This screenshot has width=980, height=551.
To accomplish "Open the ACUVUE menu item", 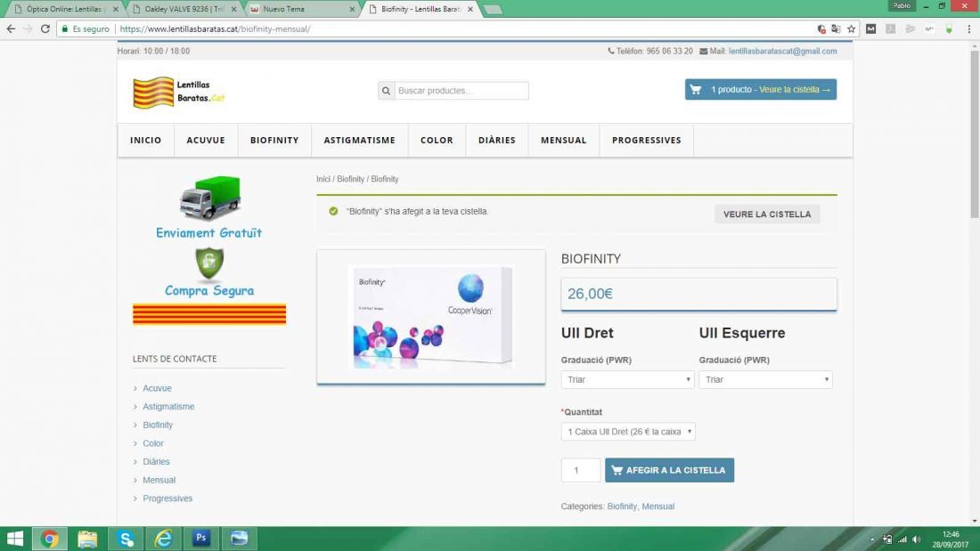I will pyautogui.click(x=206, y=140).
